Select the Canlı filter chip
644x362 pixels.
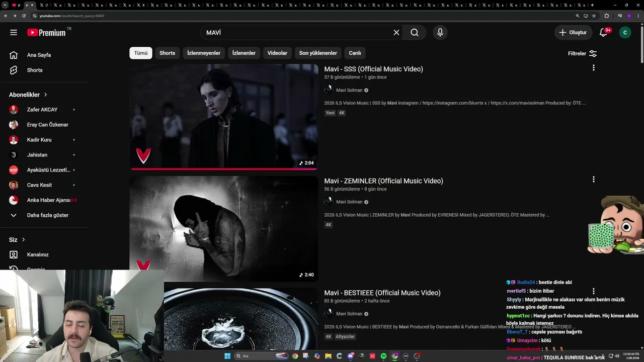(355, 53)
